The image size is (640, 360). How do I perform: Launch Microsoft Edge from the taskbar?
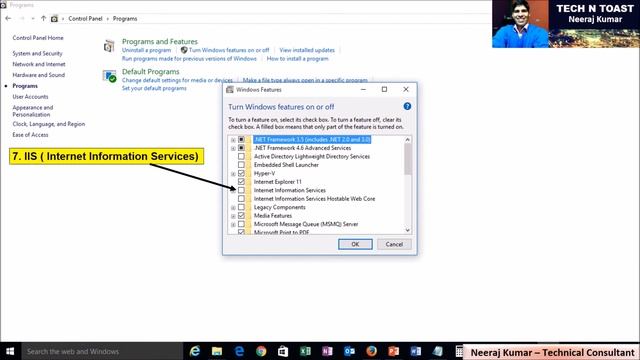pyautogui.click(x=239, y=351)
